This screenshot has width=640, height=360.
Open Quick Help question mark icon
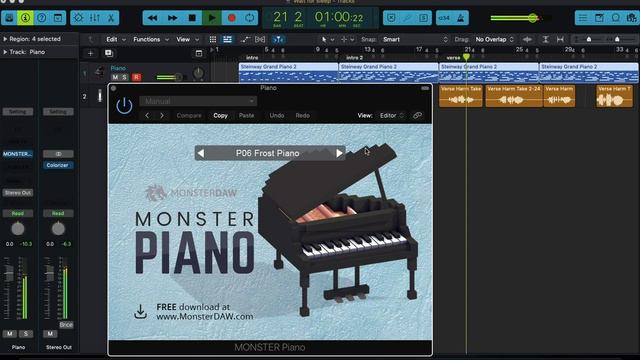click(42, 18)
